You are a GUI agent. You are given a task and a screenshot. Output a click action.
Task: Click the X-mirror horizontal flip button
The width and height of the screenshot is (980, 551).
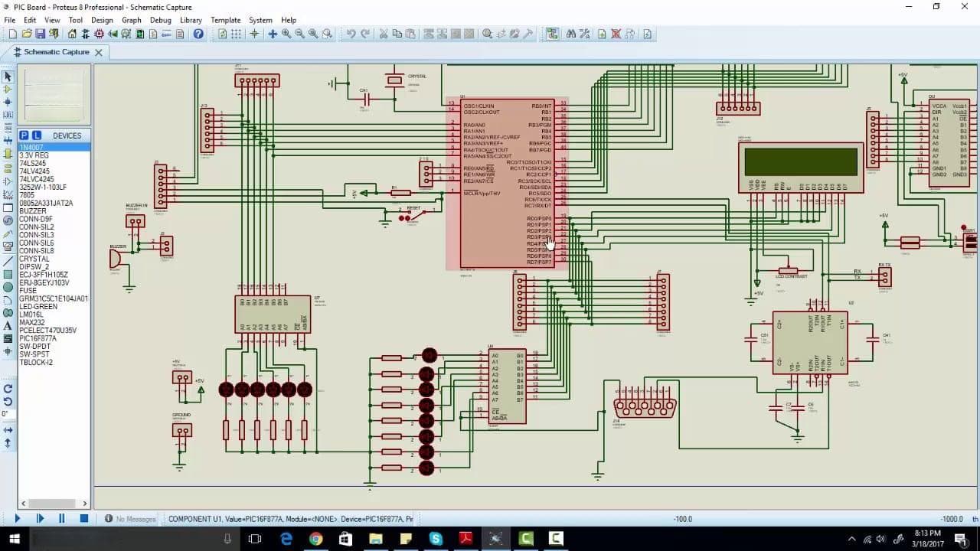click(x=8, y=429)
